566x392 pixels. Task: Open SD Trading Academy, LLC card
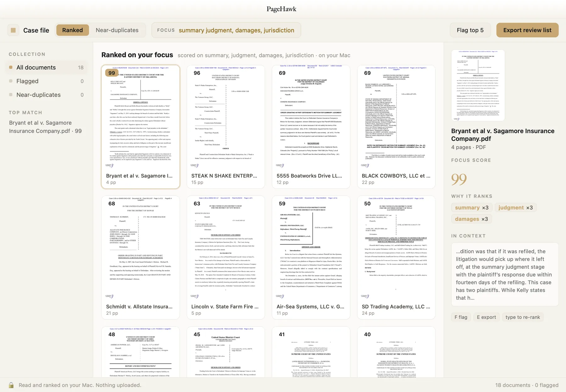396,258
